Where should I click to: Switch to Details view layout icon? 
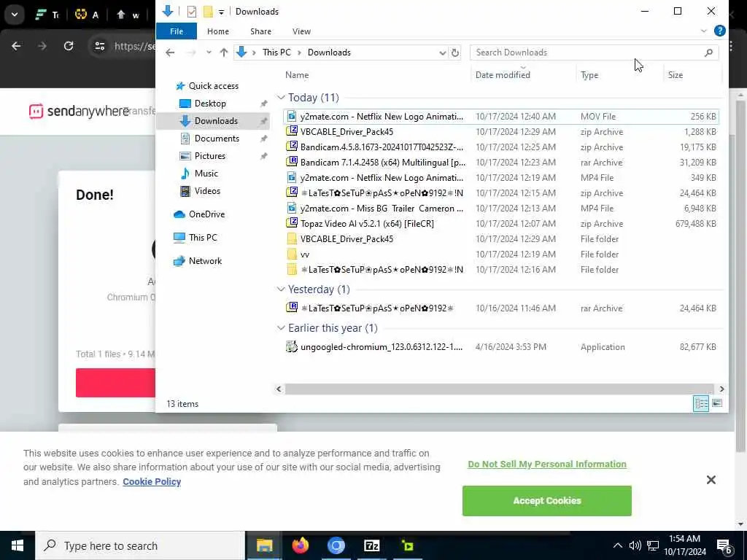pos(701,404)
